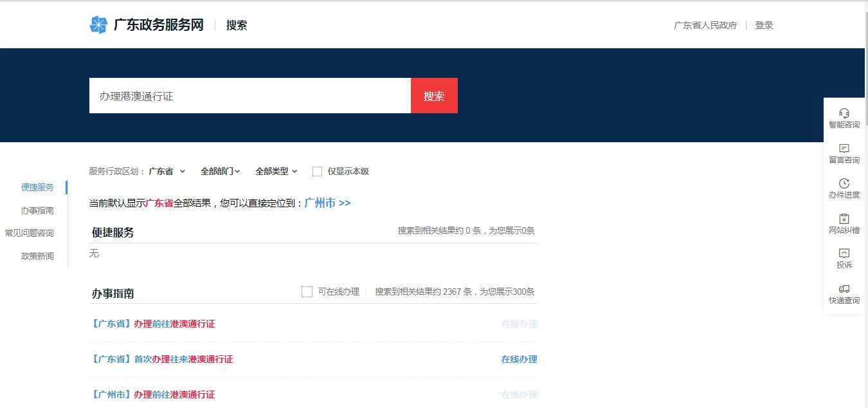Open the 投诉 icon panel
Image resolution: width=868 pixels, height=408 pixels.
(844, 259)
